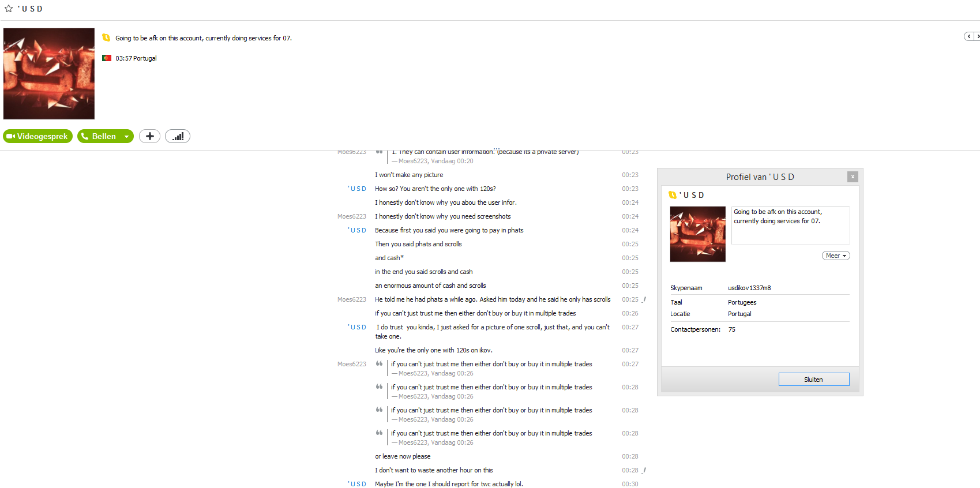980x488 pixels.
Task: Check call quality via signal bars icon
Action: coord(178,136)
